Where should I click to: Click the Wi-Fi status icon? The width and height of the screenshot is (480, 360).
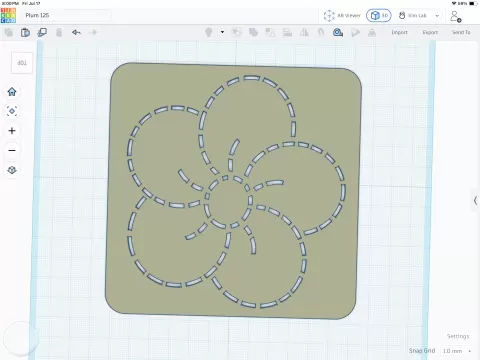(454, 3)
